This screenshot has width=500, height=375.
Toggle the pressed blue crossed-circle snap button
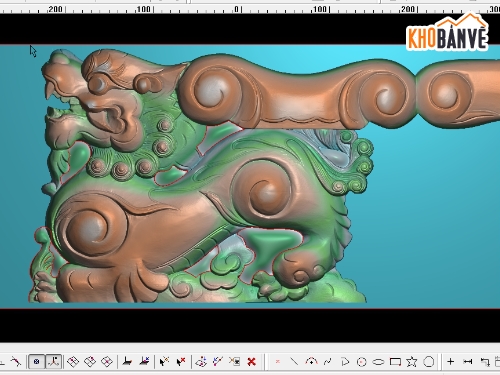pyautogui.click(x=36, y=362)
